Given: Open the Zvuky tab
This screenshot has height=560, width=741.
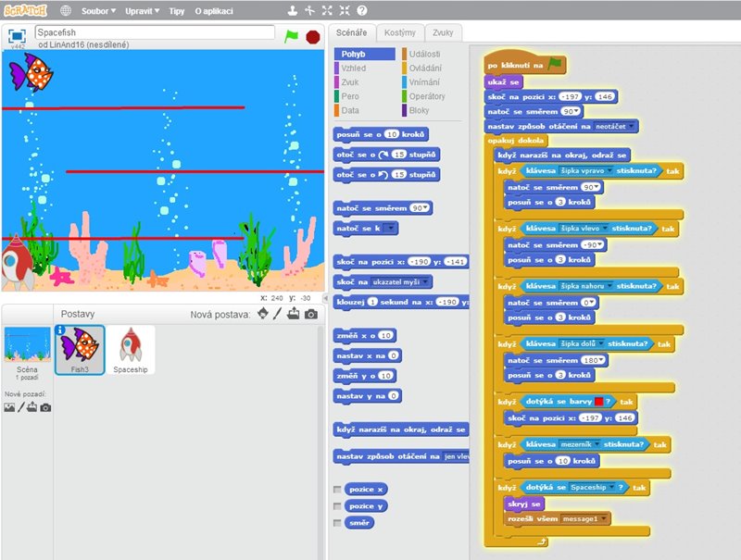Looking at the screenshot, I should click(443, 32).
